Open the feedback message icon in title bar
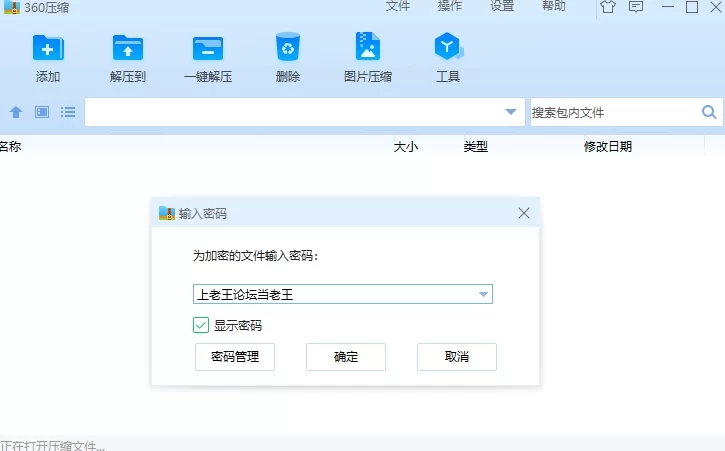The height and width of the screenshot is (451, 725). pyautogui.click(x=636, y=7)
